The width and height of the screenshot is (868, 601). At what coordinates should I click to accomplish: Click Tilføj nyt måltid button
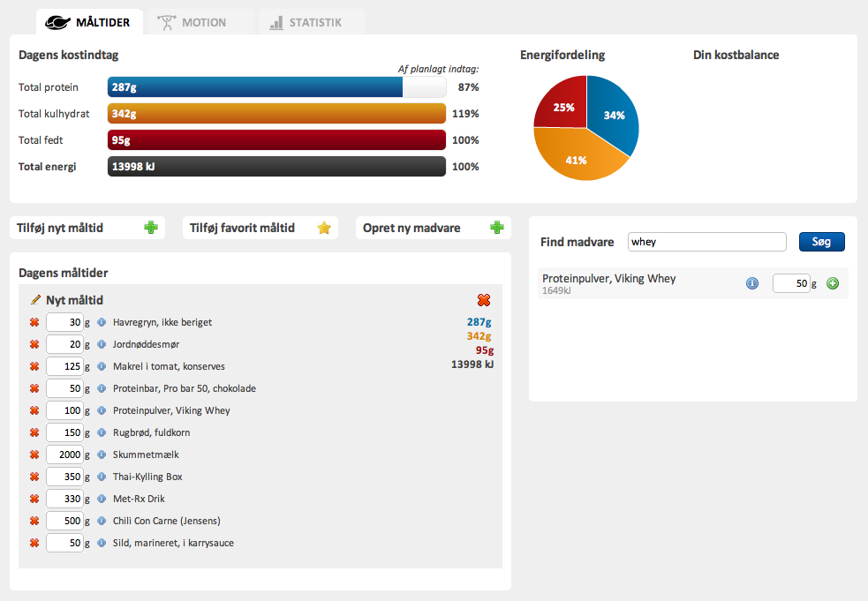[x=87, y=228]
